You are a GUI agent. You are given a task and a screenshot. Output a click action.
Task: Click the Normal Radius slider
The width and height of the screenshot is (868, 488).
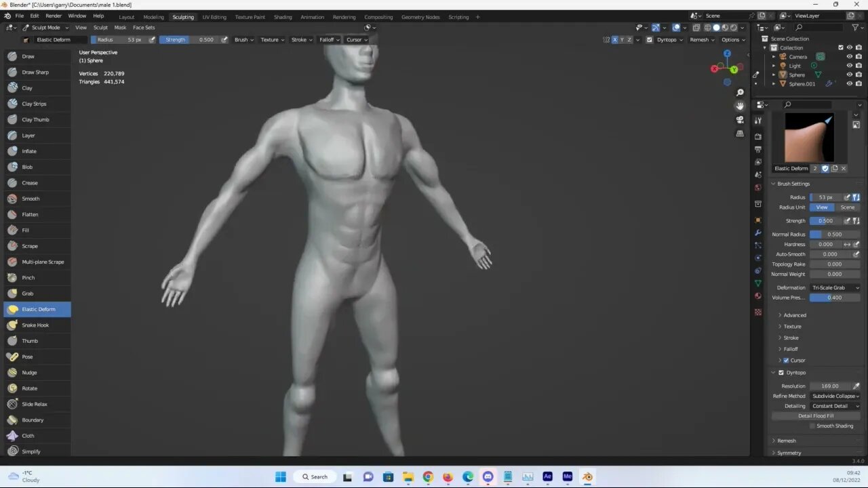coord(835,235)
